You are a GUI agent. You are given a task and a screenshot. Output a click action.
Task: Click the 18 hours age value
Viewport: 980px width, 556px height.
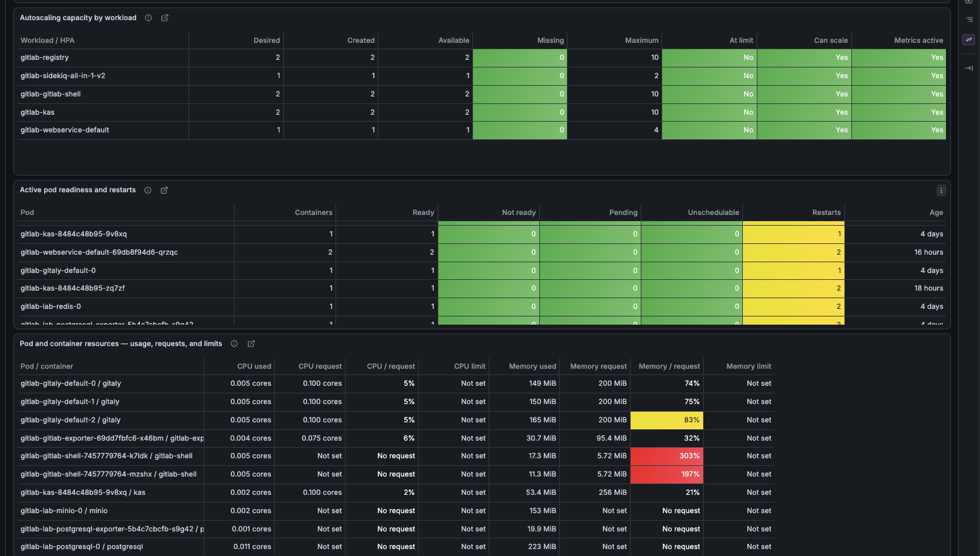929,288
